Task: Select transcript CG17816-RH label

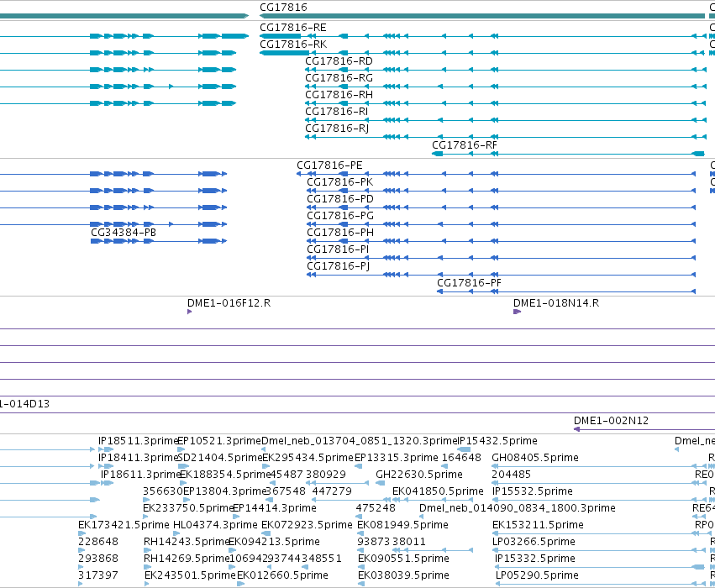Action: (339, 95)
